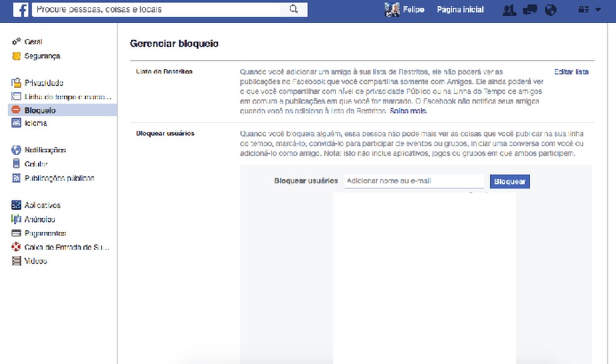Image resolution: width=616 pixels, height=364 pixels.
Task: Select the Celular phone icon
Action: pos(15,163)
